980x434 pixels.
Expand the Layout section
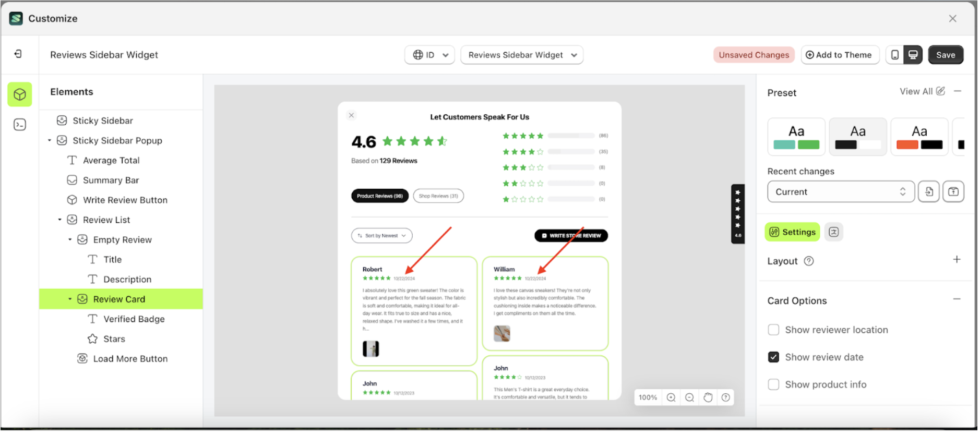(x=956, y=260)
